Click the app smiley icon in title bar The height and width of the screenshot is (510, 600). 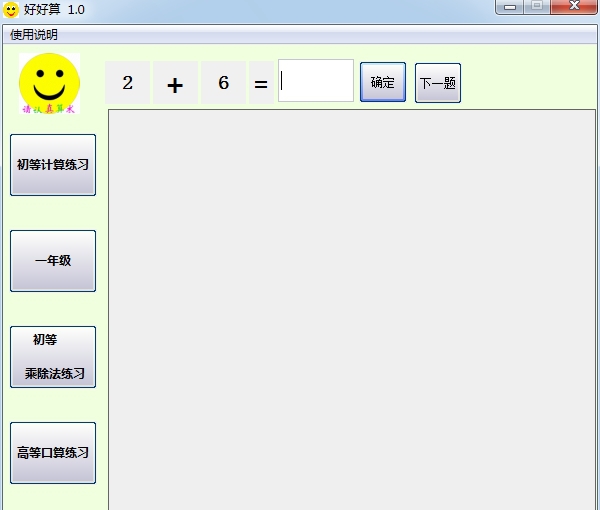pos(11,10)
